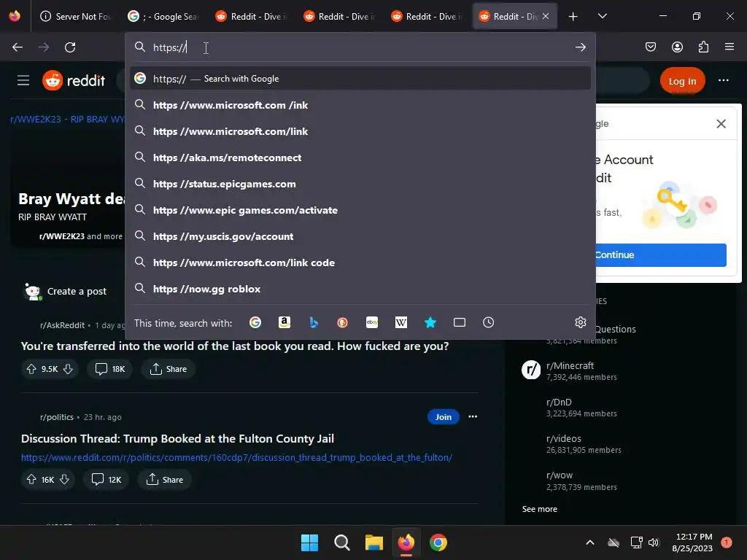Search open tabs with the tabs icon
Screen dimensions: 747x560
coord(460,322)
